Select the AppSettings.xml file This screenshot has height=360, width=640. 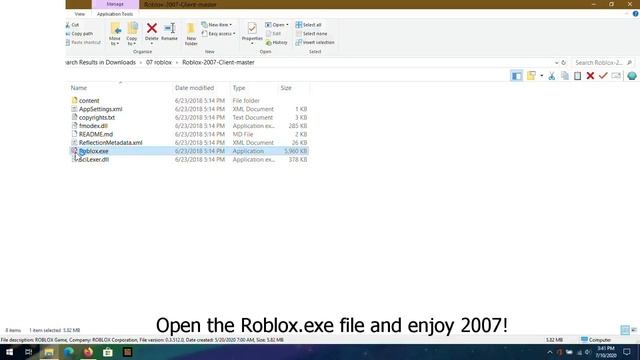click(x=100, y=109)
